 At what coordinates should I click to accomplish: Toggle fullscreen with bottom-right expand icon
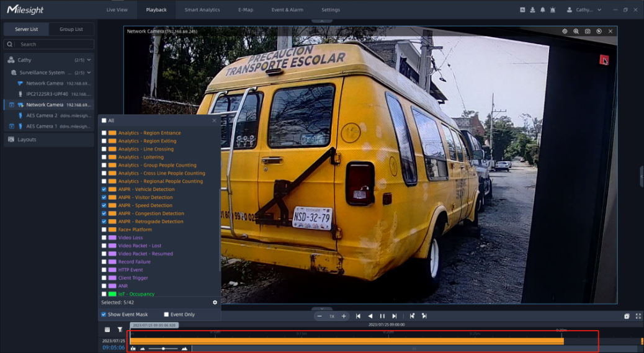pyautogui.click(x=638, y=316)
